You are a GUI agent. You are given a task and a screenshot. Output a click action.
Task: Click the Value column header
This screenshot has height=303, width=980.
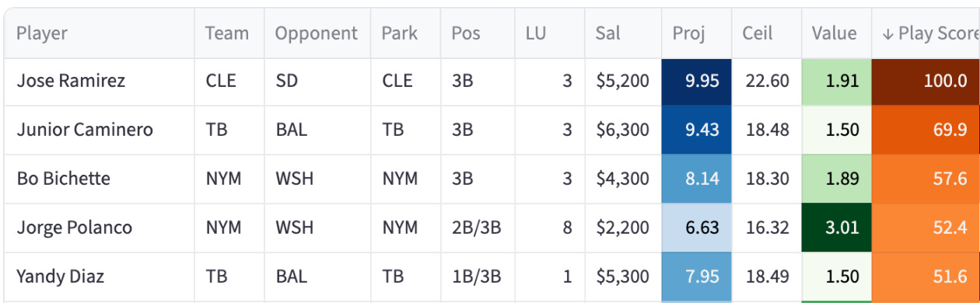tap(834, 33)
